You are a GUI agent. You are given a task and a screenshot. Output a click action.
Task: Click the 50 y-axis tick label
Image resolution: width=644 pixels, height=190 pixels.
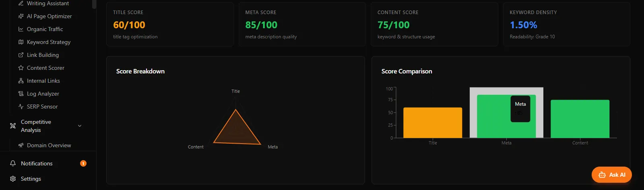tap(390, 113)
